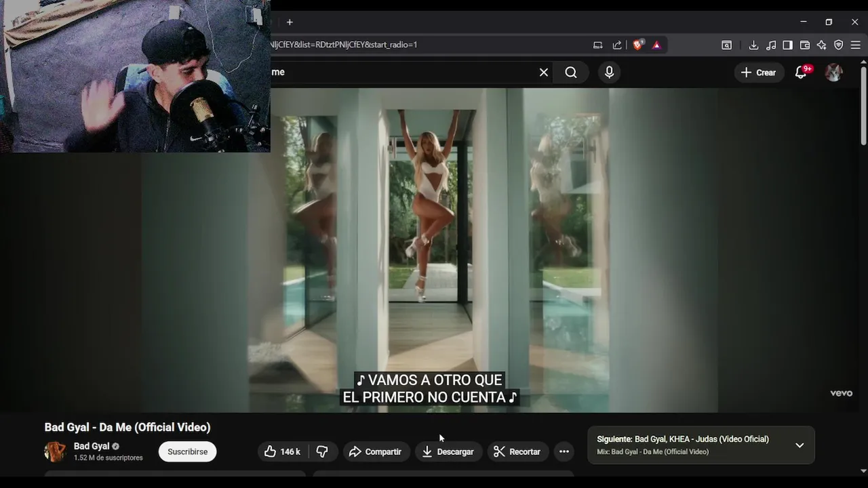Open the browser downloads icon
The height and width of the screenshot is (488, 868).
(x=753, y=45)
